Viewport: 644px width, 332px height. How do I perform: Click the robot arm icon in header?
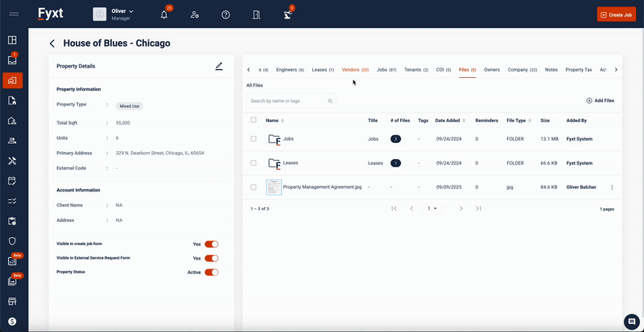click(x=287, y=14)
